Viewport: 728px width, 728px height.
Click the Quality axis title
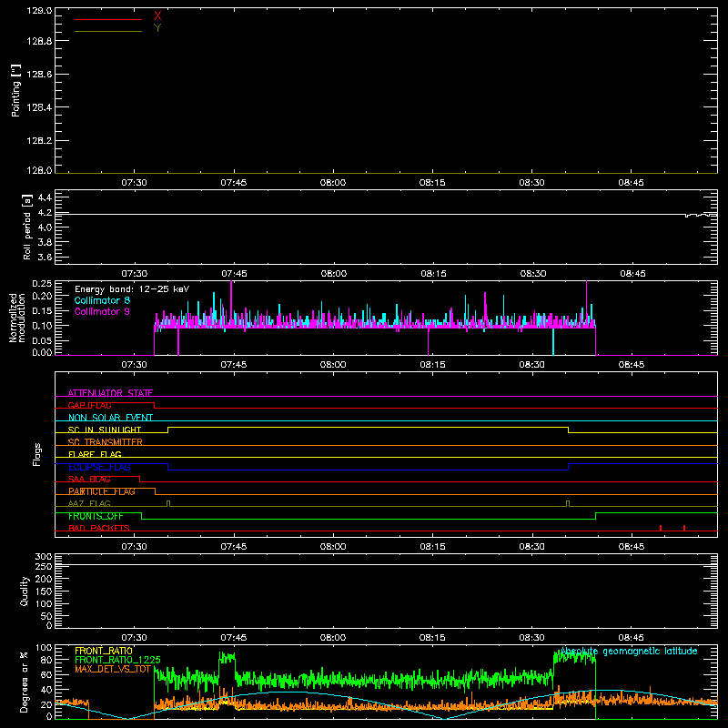point(25,591)
